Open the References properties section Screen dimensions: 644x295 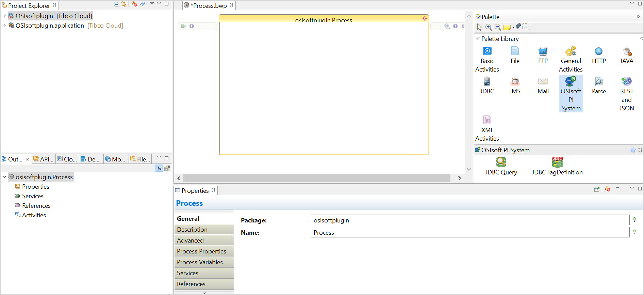tap(204, 284)
